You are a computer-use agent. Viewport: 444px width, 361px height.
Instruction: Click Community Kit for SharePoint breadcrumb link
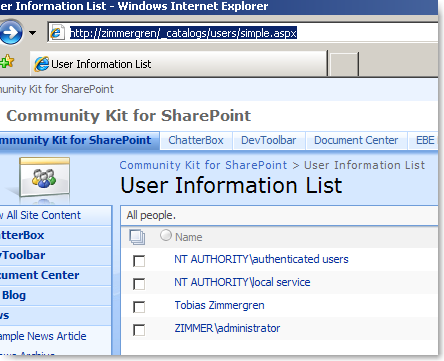point(203,165)
